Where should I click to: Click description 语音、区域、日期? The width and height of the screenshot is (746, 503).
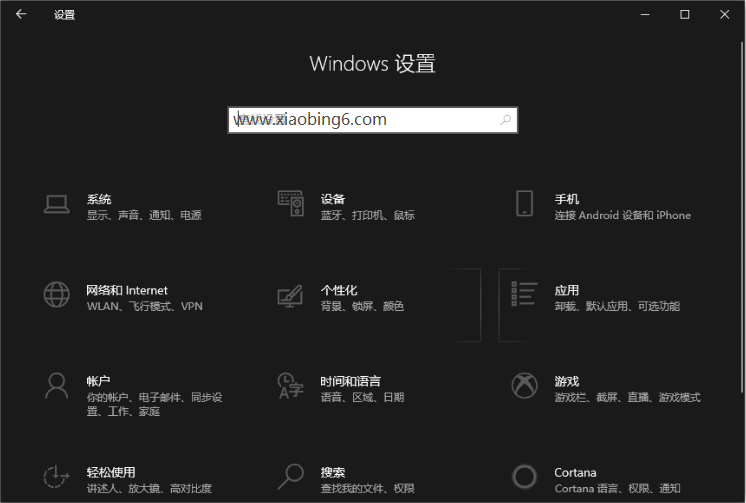click(363, 397)
